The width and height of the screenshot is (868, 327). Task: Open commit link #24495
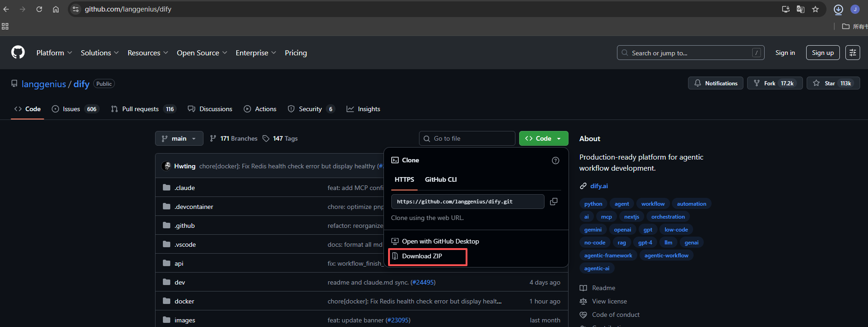point(423,282)
